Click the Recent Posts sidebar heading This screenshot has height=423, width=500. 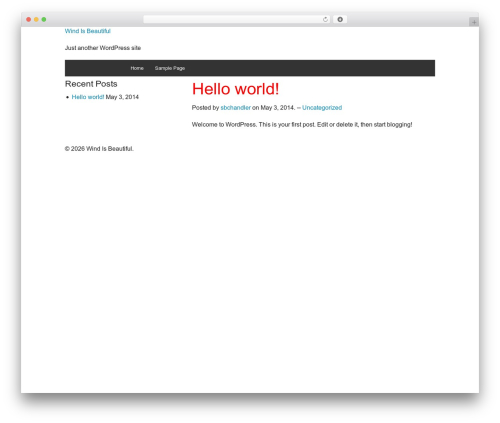(x=91, y=84)
